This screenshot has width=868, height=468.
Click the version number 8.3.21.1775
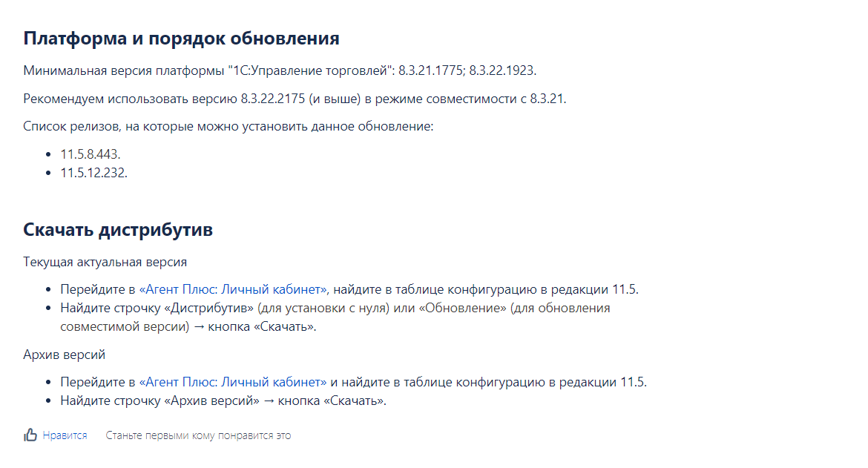coord(430,70)
